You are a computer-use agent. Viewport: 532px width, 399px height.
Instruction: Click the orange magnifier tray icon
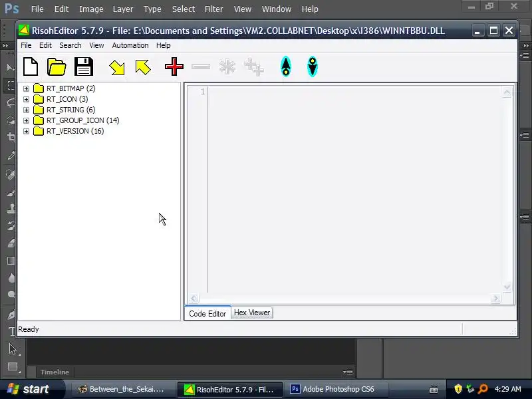[x=483, y=389]
